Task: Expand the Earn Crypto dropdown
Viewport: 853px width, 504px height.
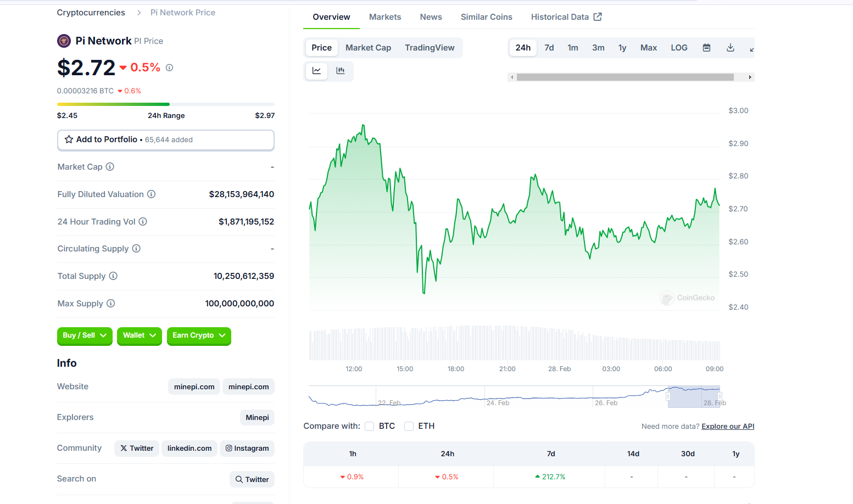Action: click(199, 335)
